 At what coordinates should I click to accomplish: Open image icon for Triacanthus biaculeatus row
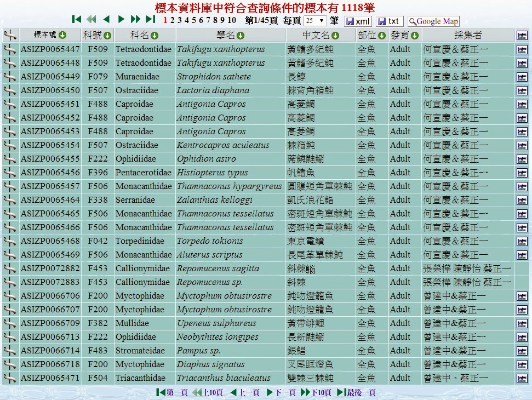(x=522, y=378)
